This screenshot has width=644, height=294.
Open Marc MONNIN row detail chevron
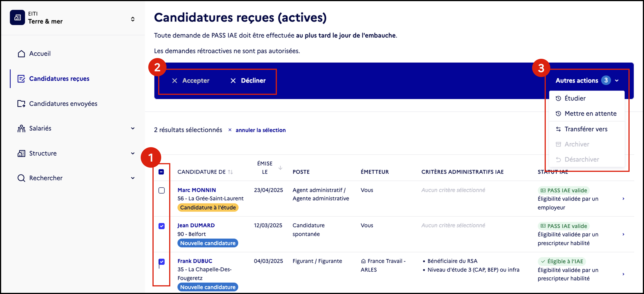pos(623,199)
